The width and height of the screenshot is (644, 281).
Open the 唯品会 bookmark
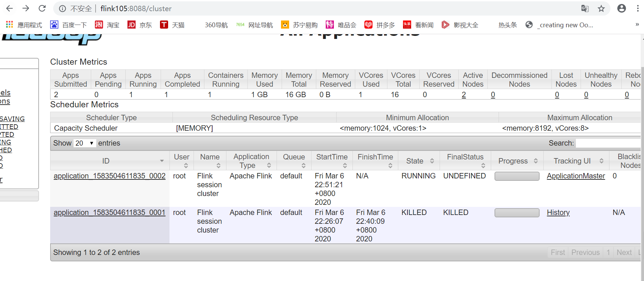[341, 25]
